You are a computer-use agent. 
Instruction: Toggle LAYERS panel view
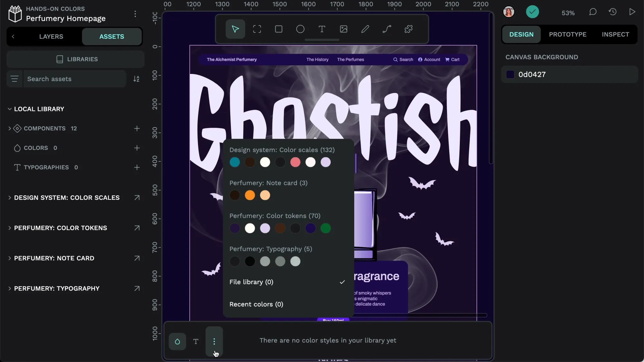51,37
